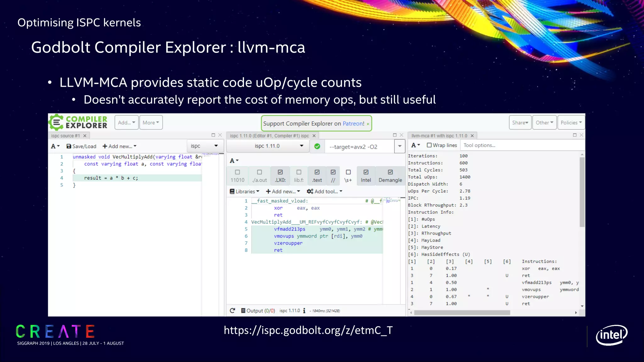Toggle the .text directives filter
644x362 pixels.
[x=317, y=176]
